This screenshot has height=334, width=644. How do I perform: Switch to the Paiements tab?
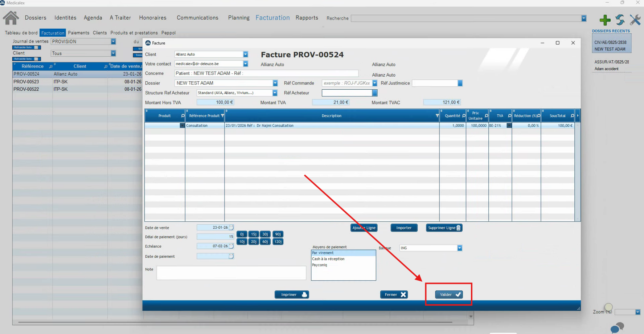(78, 33)
